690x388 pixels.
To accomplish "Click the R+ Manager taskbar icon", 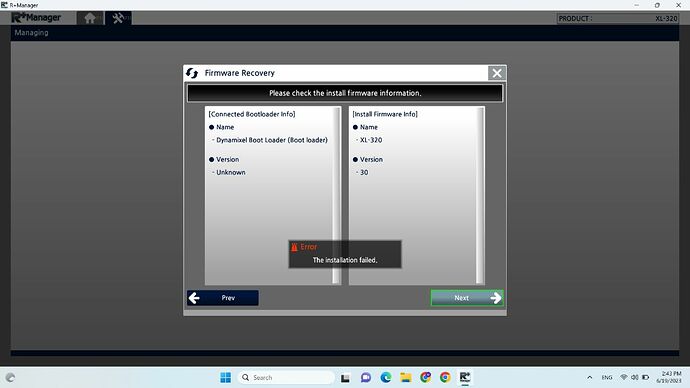I will click(x=465, y=377).
